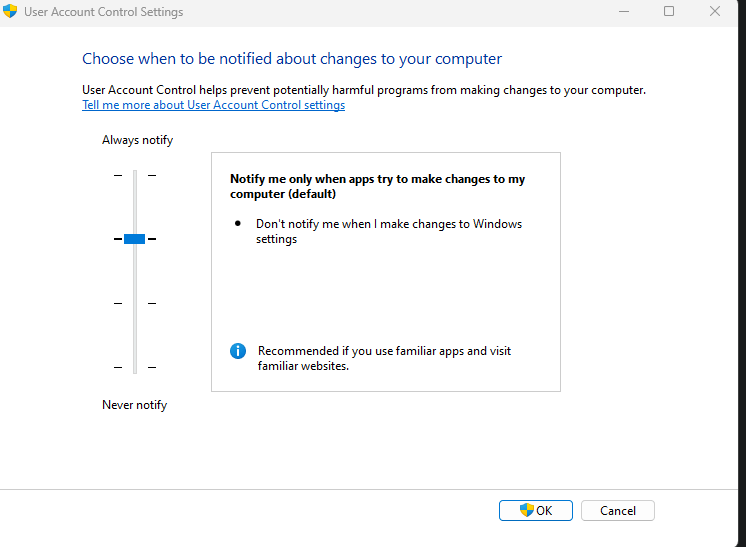Click the User Account Control shield icon in title bar
Viewport: 746px width, 547px height.
10,11
